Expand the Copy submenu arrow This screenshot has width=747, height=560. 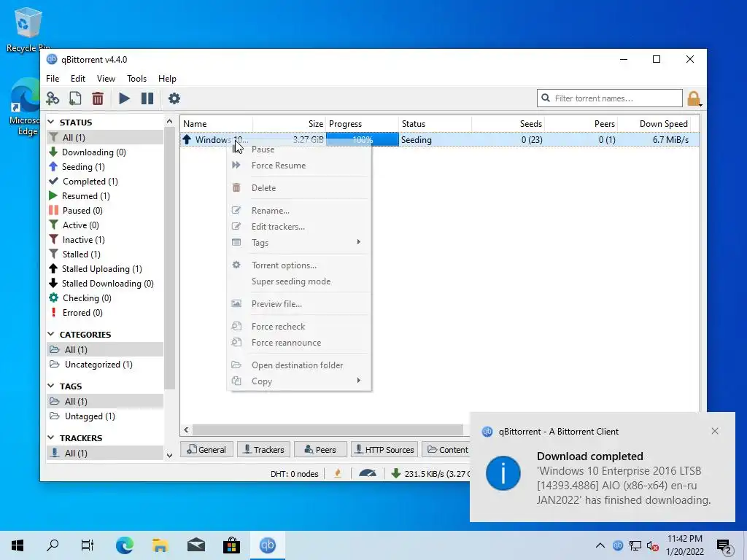pos(359,381)
